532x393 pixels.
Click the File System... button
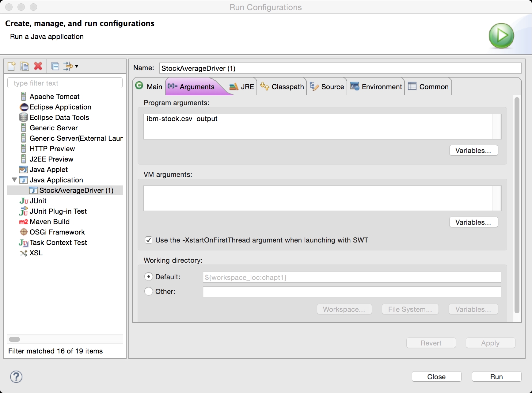tap(410, 309)
